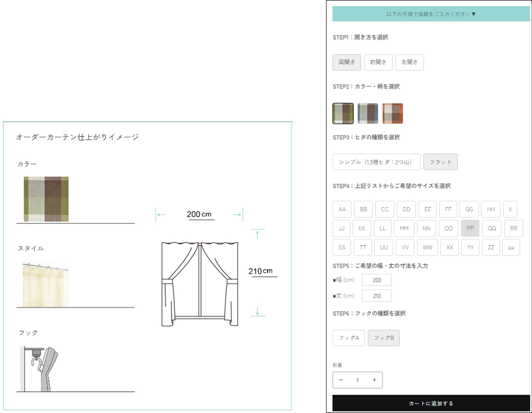Choose the orange check pattern swatch
This screenshot has width=532, height=413.
(392, 113)
